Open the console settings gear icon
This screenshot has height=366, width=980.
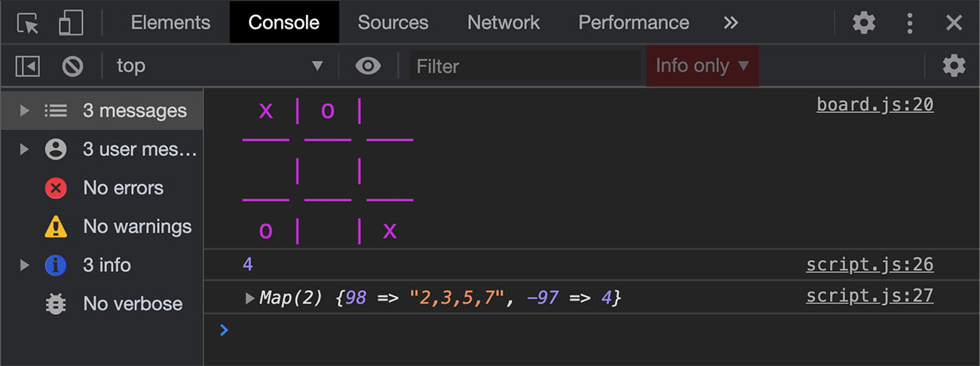(954, 66)
